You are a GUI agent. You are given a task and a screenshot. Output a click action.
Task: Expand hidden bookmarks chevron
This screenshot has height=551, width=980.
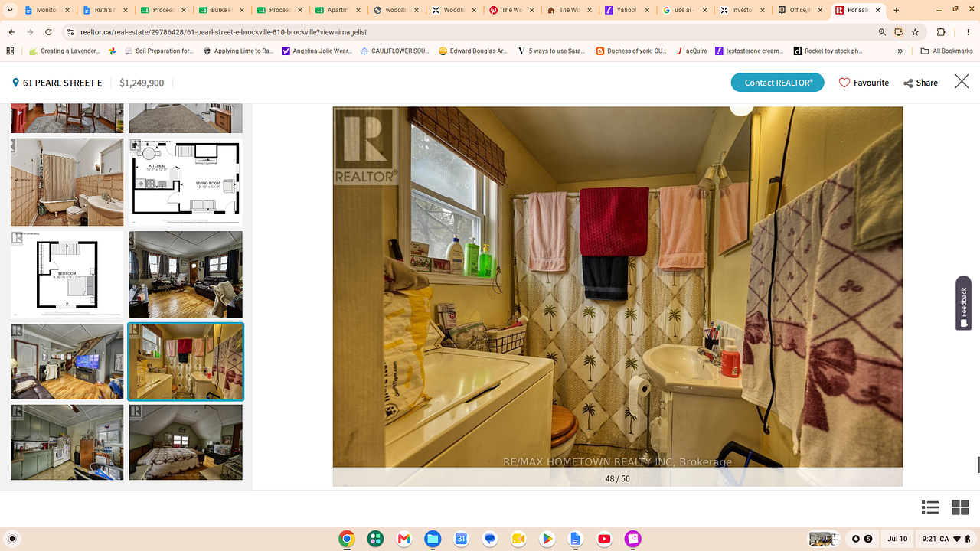(x=900, y=51)
